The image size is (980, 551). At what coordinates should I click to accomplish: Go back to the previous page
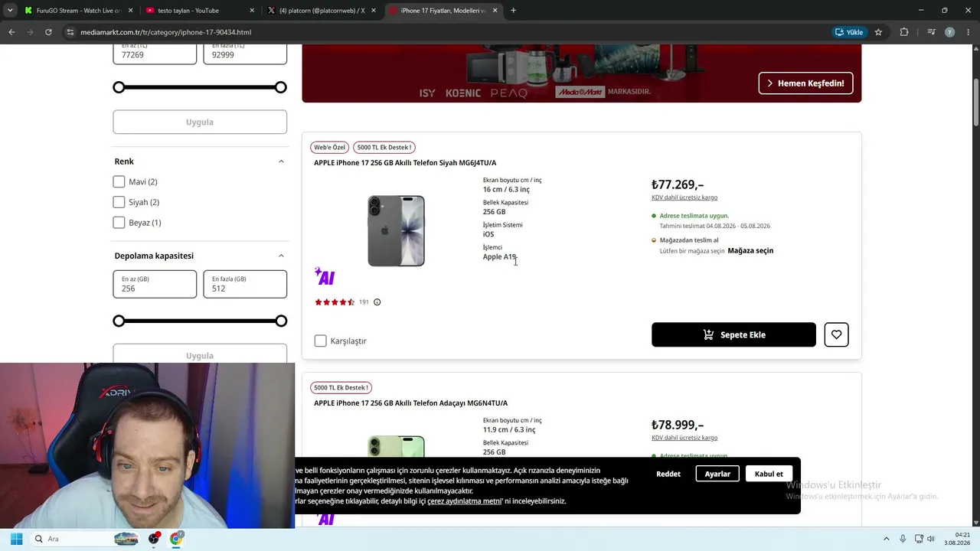click(11, 32)
